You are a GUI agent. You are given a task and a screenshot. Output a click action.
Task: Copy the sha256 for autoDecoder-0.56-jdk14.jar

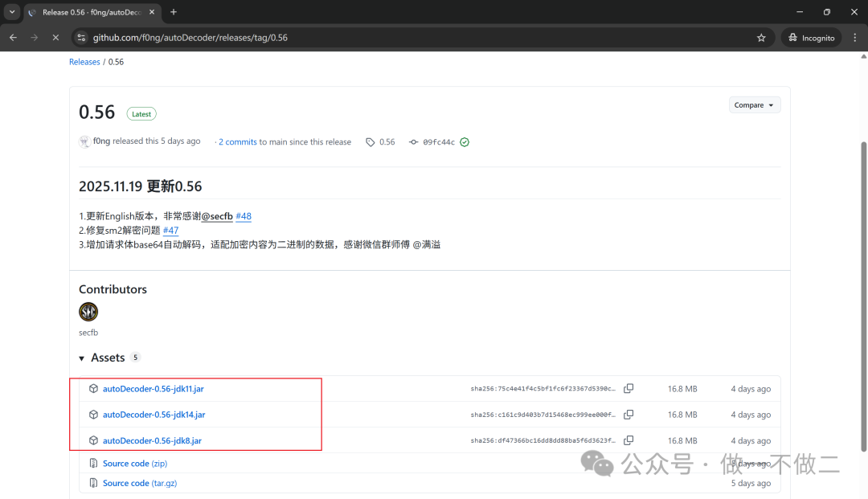tap(628, 414)
